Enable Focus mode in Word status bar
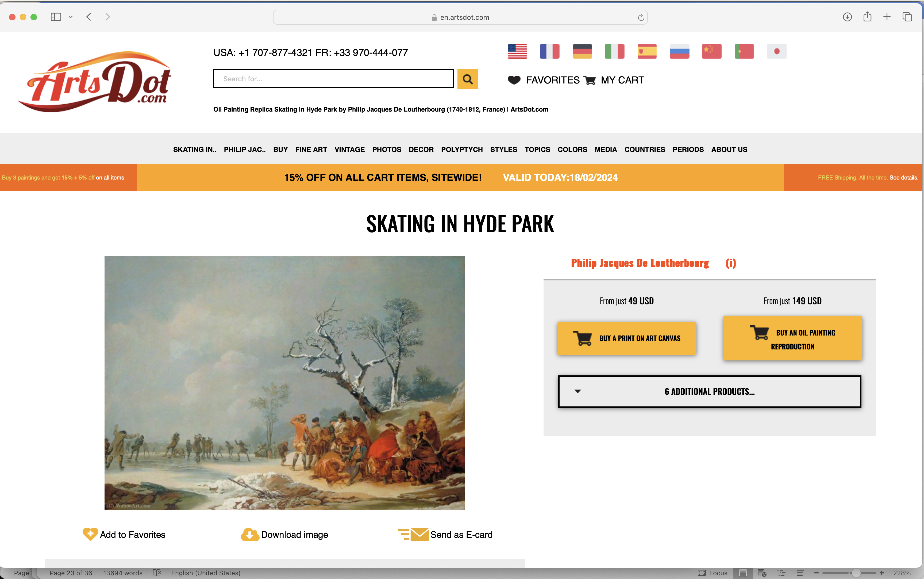The width and height of the screenshot is (924, 579). coord(713,573)
